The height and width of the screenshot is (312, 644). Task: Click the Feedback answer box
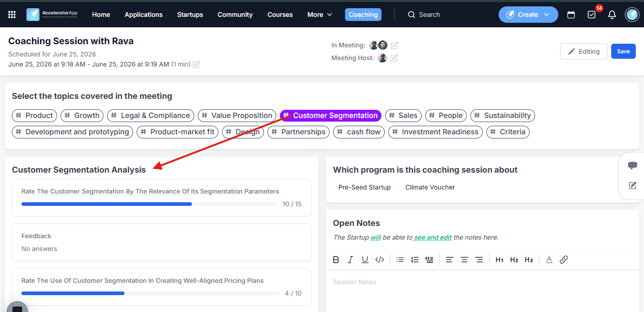tap(161, 242)
